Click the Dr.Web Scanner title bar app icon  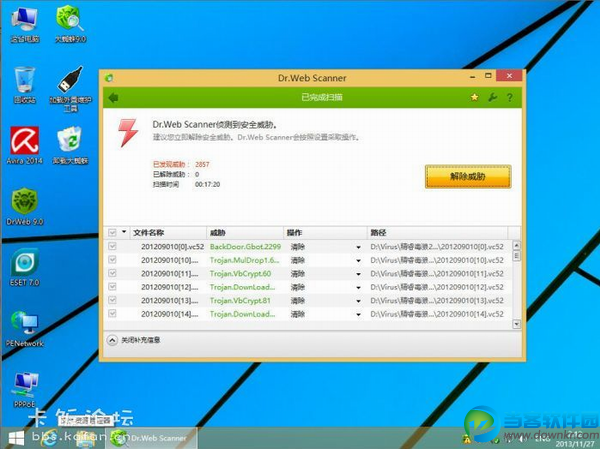109,78
